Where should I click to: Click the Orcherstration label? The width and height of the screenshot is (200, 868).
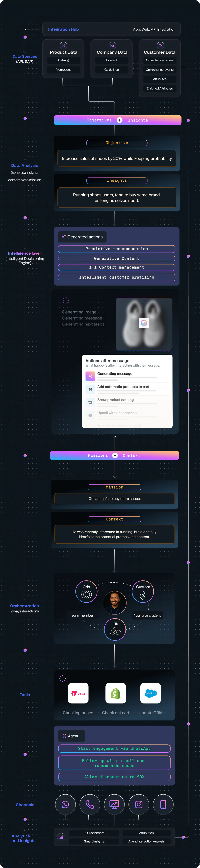(x=25, y=606)
